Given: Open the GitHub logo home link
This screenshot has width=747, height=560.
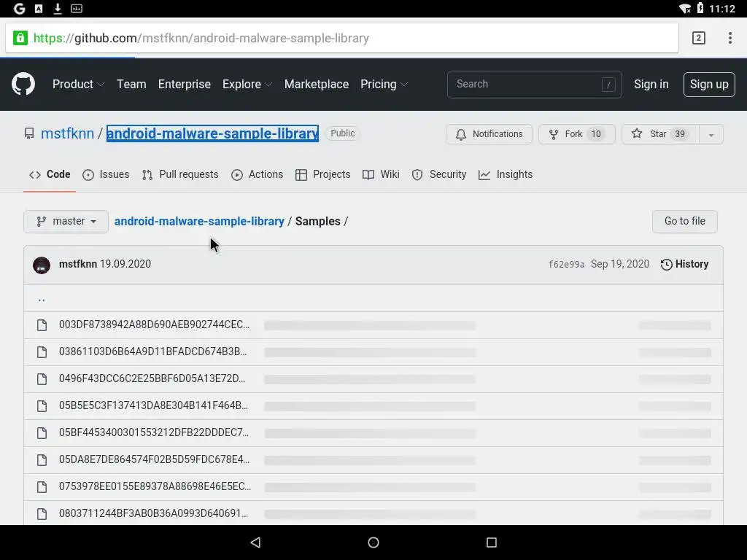Looking at the screenshot, I should 23,85.
